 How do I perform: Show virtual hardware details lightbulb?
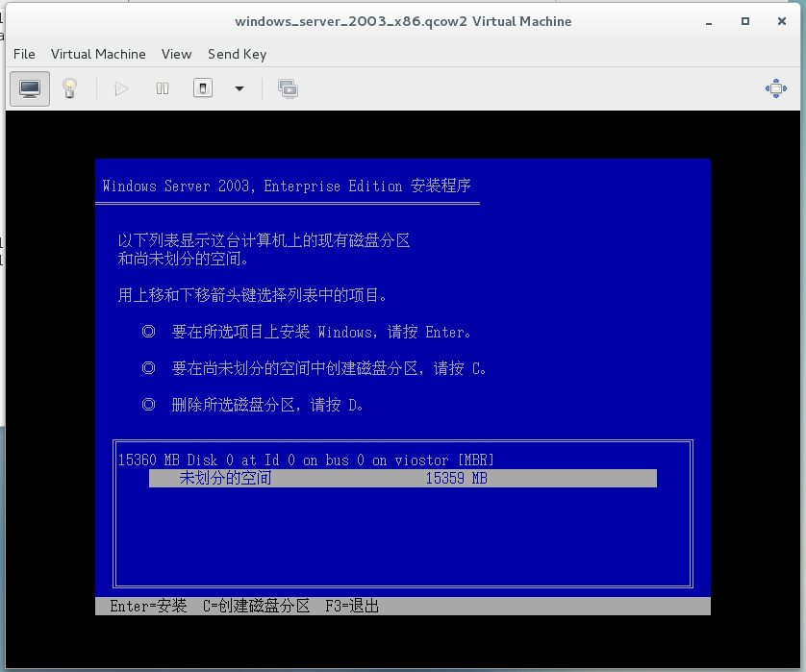pyautogui.click(x=69, y=88)
